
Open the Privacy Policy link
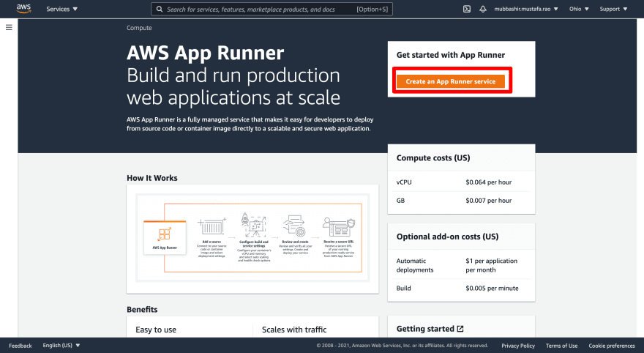click(x=518, y=346)
